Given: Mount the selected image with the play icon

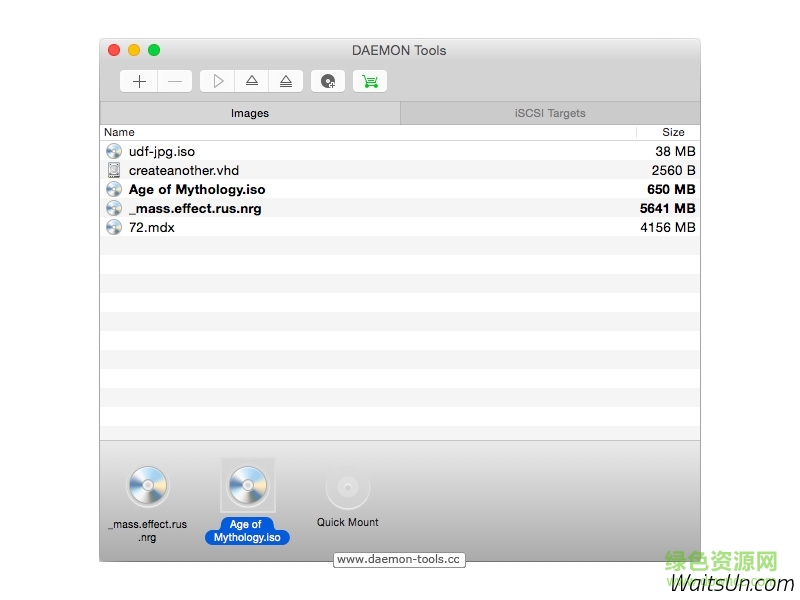Looking at the screenshot, I should [x=217, y=81].
